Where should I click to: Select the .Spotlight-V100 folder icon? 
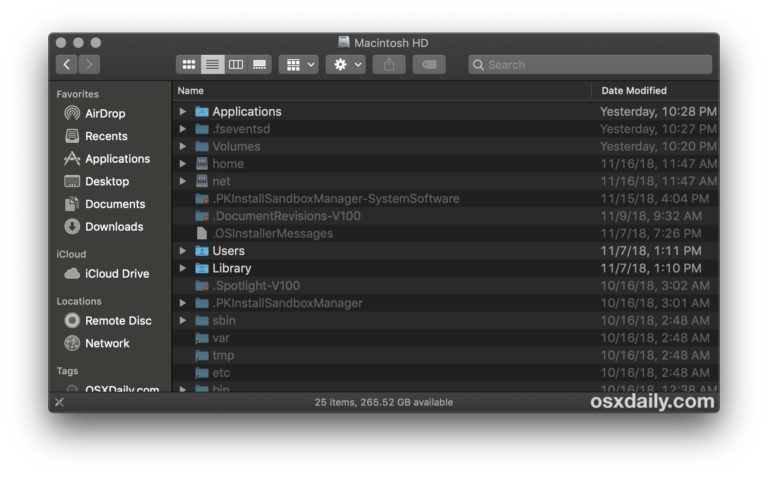(x=202, y=286)
